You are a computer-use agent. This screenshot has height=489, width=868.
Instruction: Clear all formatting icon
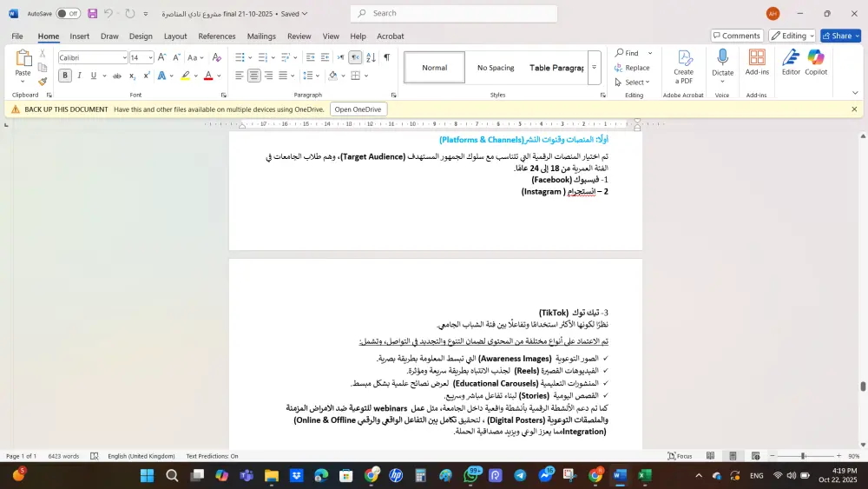[x=216, y=57]
